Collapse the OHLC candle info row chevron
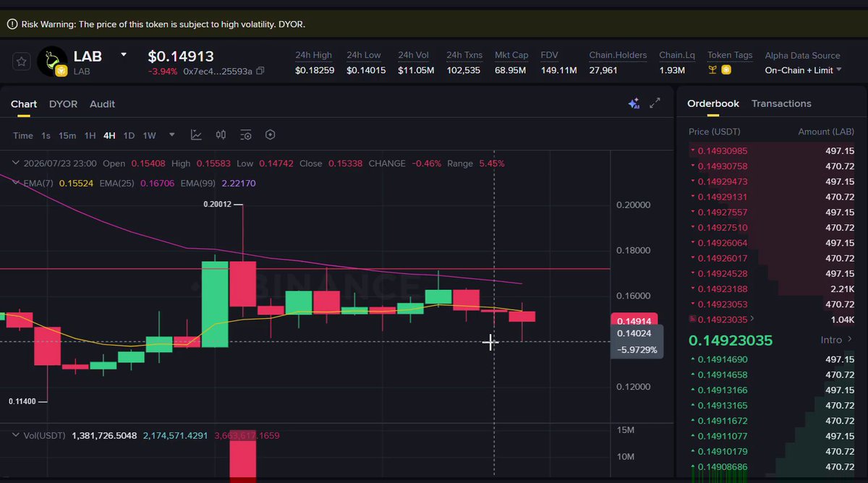Screen dimensions: 868x483 (15, 163)
